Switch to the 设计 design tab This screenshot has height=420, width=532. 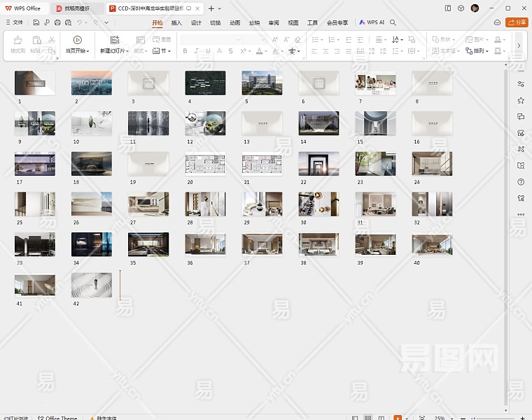tap(196, 22)
